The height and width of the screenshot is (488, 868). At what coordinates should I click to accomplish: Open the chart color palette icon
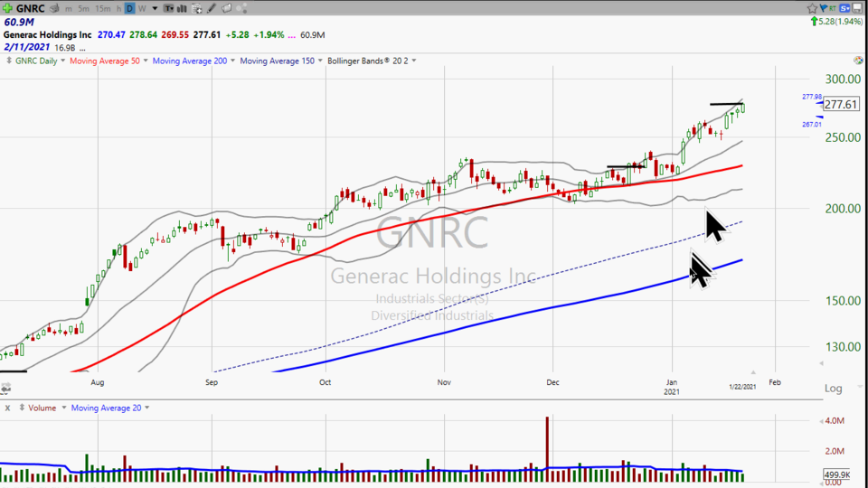click(858, 60)
